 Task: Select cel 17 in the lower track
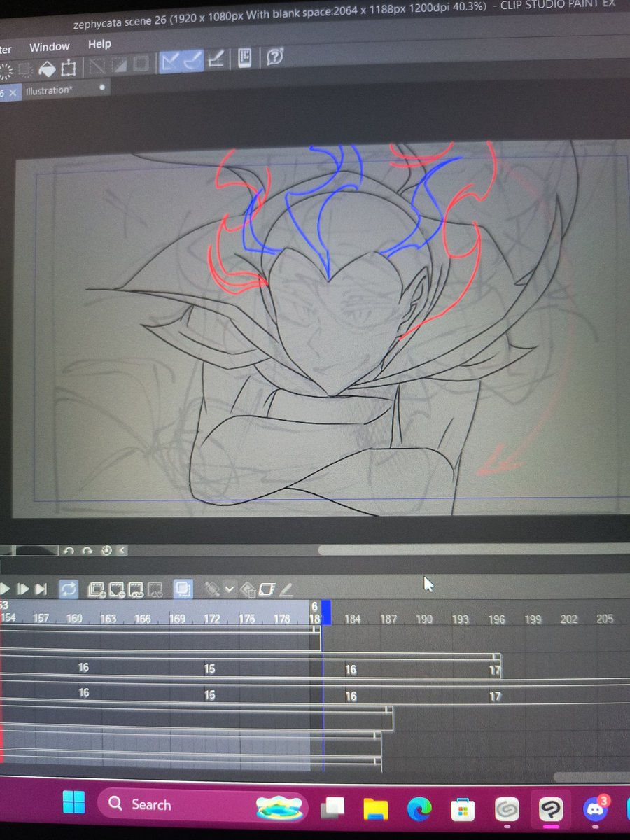pyautogui.click(x=495, y=697)
